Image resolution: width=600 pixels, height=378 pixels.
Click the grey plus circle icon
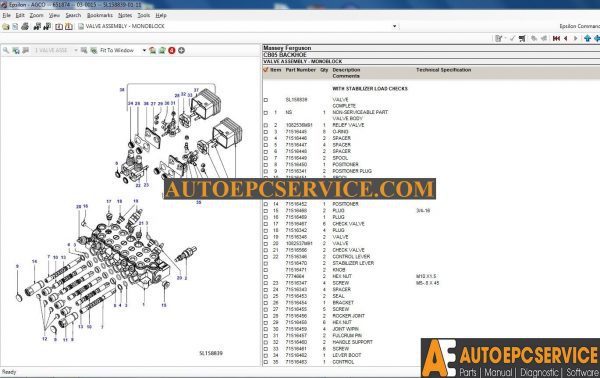pos(181,51)
